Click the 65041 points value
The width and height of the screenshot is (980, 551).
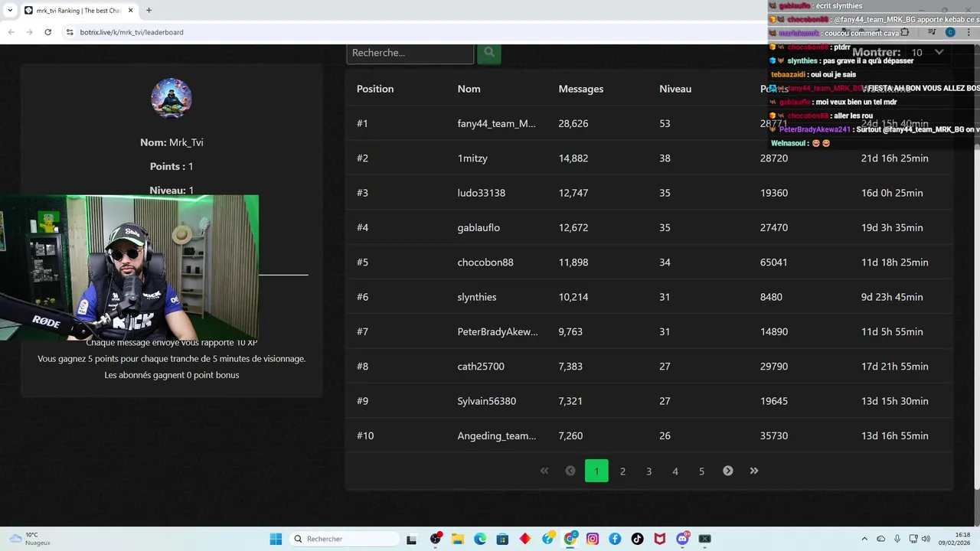tap(774, 262)
